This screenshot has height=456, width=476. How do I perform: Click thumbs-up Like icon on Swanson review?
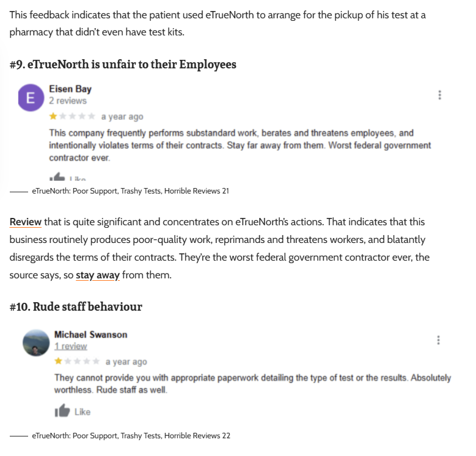(62, 411)
